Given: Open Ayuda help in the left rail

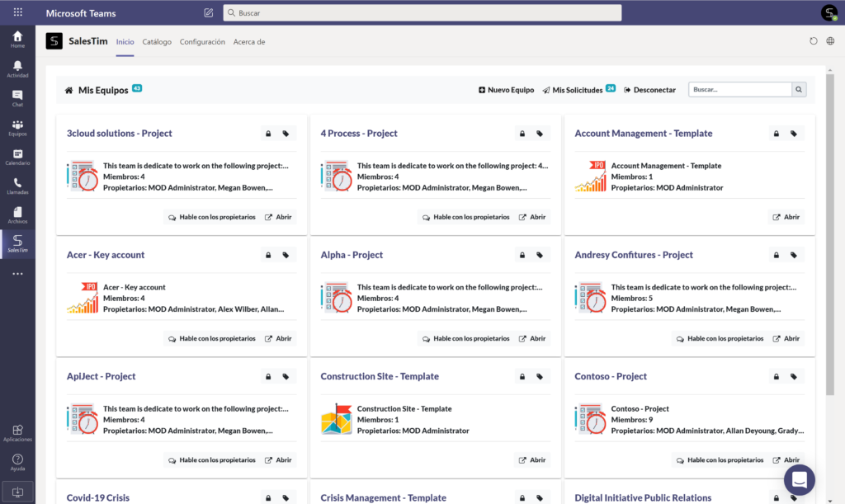Looking at the screenshot, I should pyautogui.click(x=18, y=462).
